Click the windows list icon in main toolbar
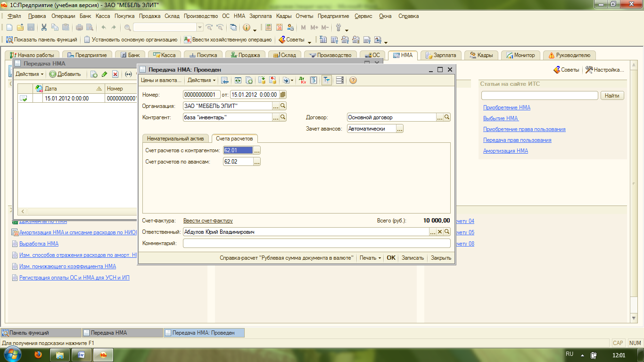Image resolution: width=644 pixels, height=362 pixels. tap(233, 27)
